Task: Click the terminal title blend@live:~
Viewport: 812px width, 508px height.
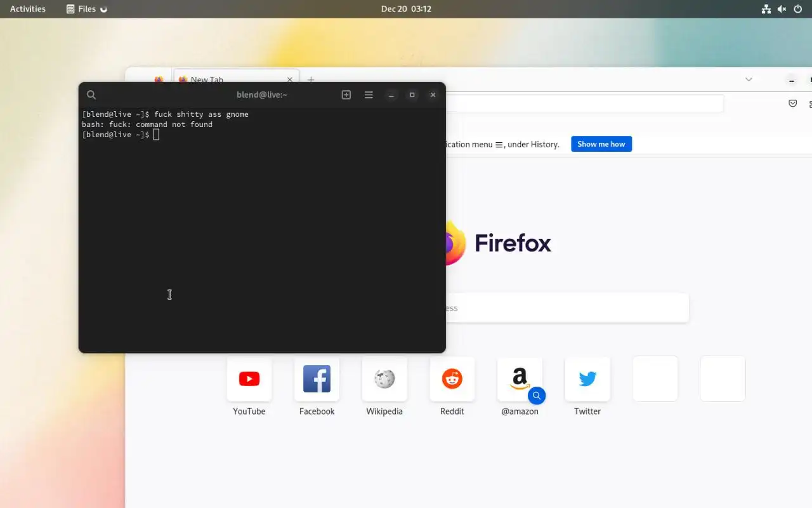Action: click(262, 95)
